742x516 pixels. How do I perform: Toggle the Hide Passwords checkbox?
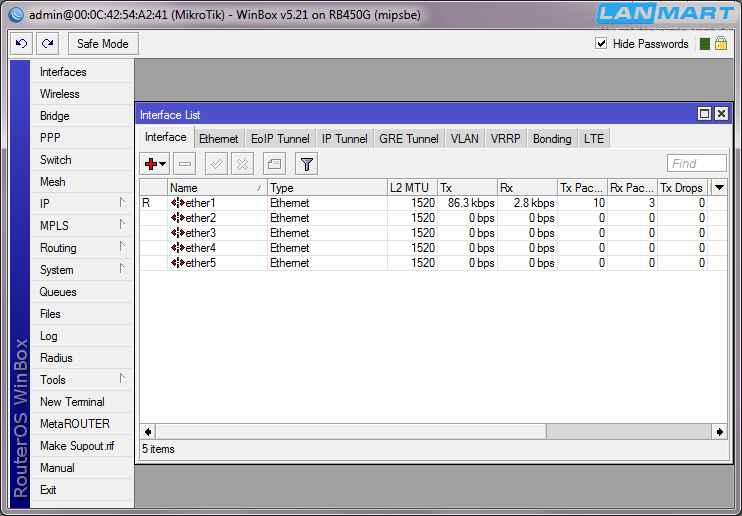tap(601, 44)
